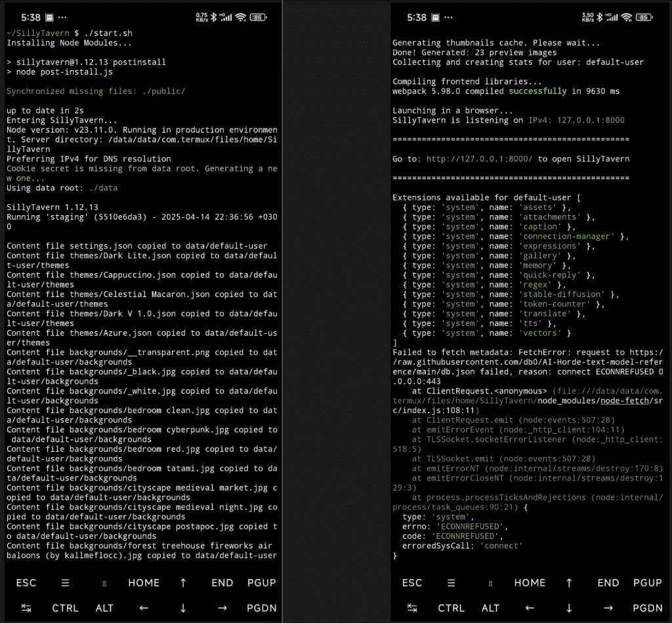Viewport: 672px width, 623px height.
Task: Toggle ALT modifier in right terminal
Action: click(490, 608)
